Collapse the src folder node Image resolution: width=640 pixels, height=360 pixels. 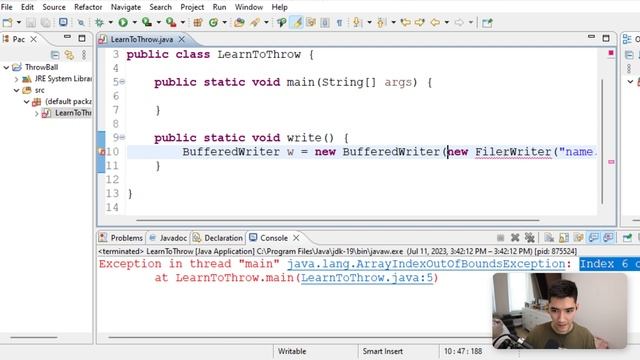[x=16, y=90]
